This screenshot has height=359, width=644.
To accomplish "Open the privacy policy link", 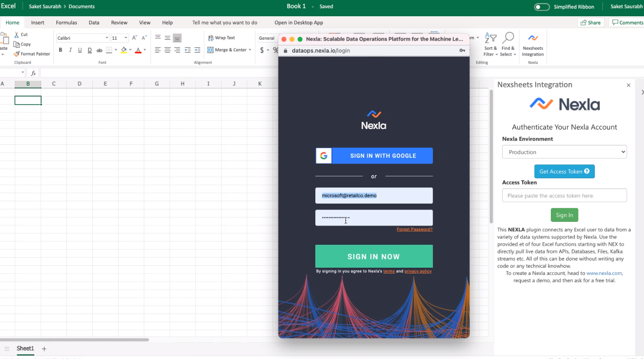I will pyautogui.click(x=418, y=272).
